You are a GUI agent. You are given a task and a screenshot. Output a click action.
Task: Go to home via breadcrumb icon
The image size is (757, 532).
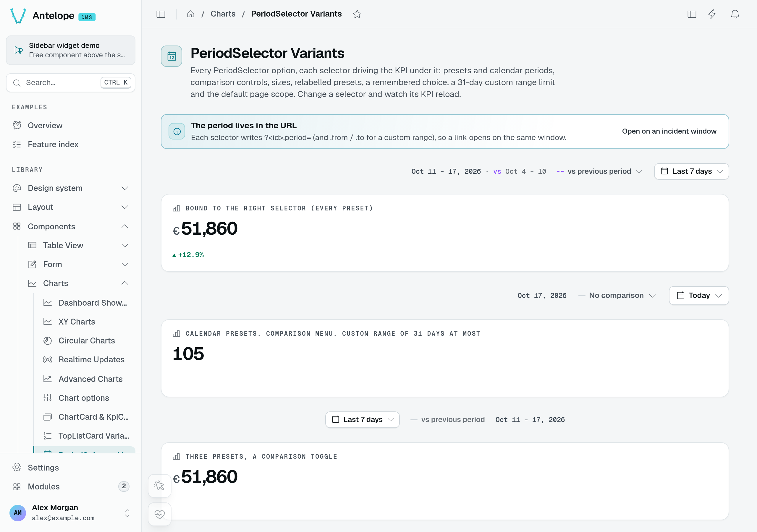point(190,14)
